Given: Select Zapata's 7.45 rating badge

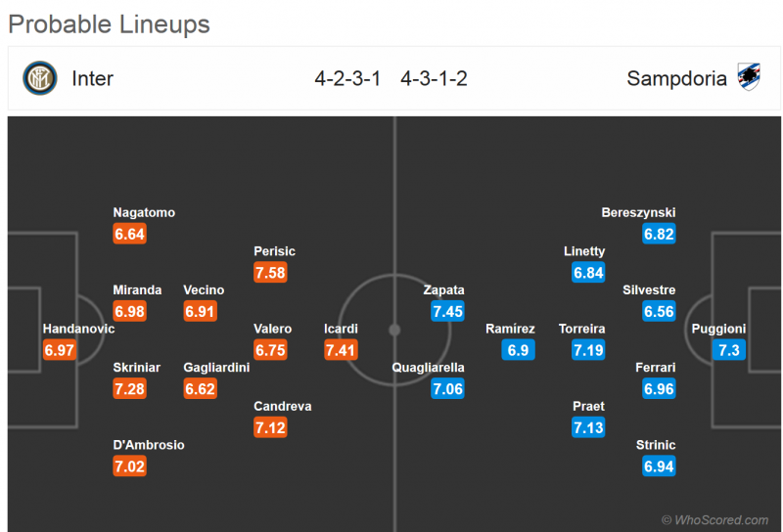Looking at the screenshot, I should (x=447, y=312).
